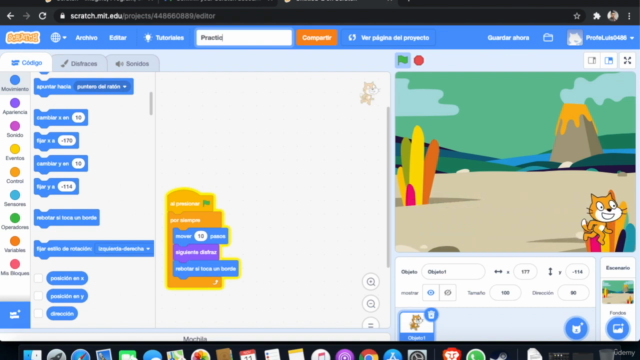Reset workspace zoom to default

[371, 325]
